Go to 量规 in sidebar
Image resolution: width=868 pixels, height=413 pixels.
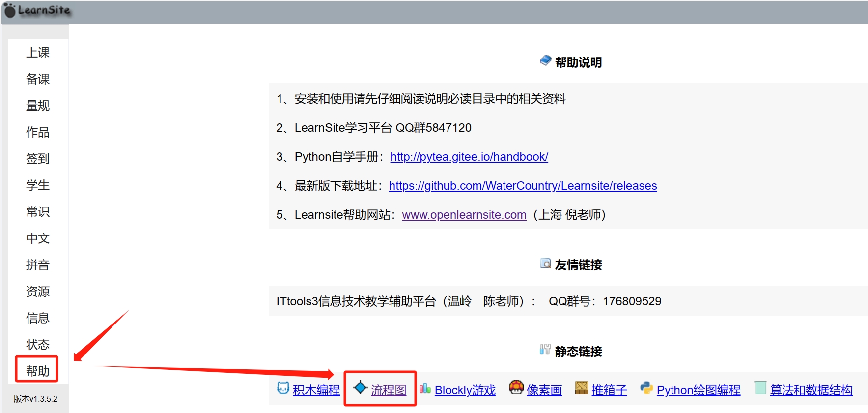[38, 106]
